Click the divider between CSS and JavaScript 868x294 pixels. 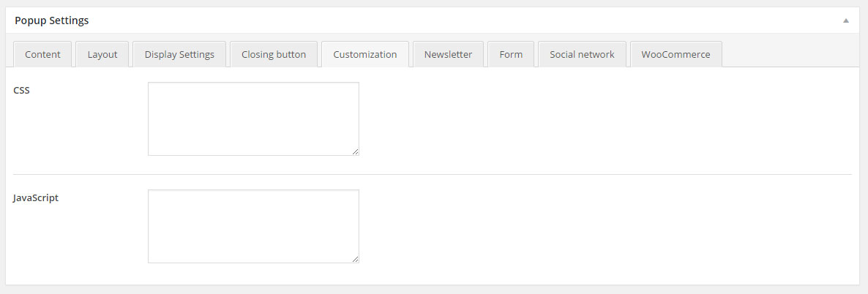pos(433,174)
